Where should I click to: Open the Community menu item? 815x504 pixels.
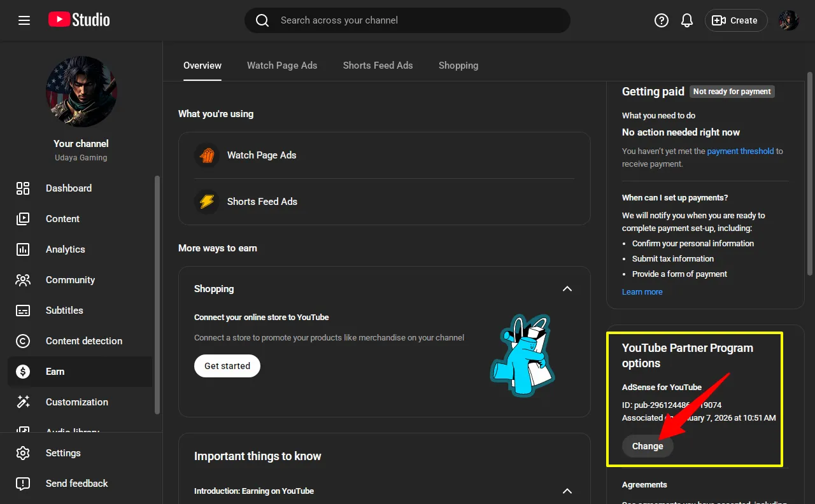[80, 280]
